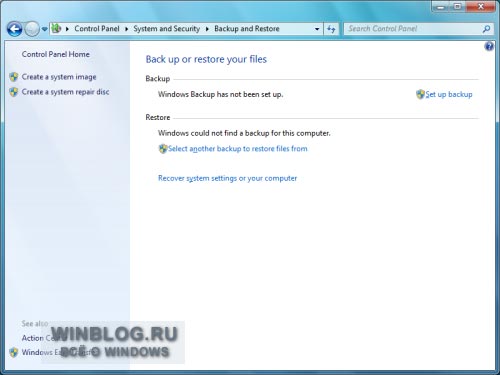
Task: Click shield icon beside Windows Easy Transfer
Action: tap(14, 352)
